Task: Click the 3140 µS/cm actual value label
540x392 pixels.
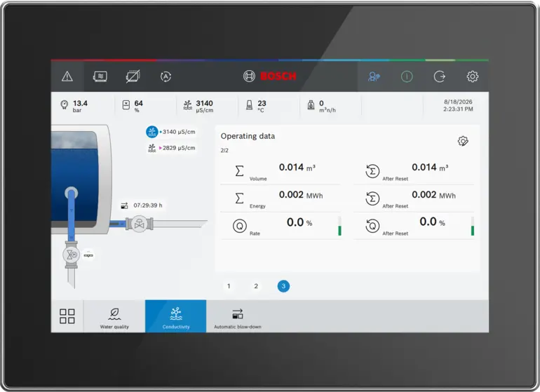Action: click(x=179, y=132)
